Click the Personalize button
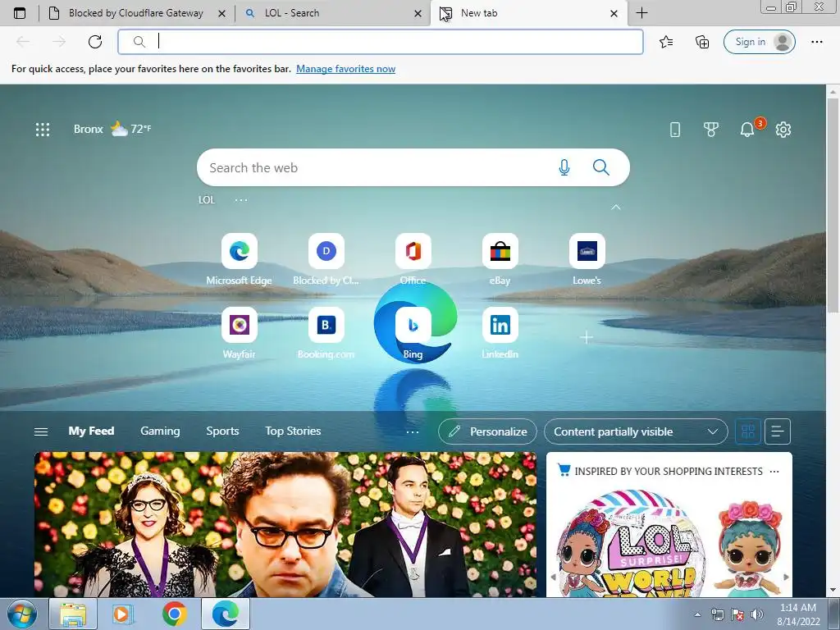 tap(487, 431)
